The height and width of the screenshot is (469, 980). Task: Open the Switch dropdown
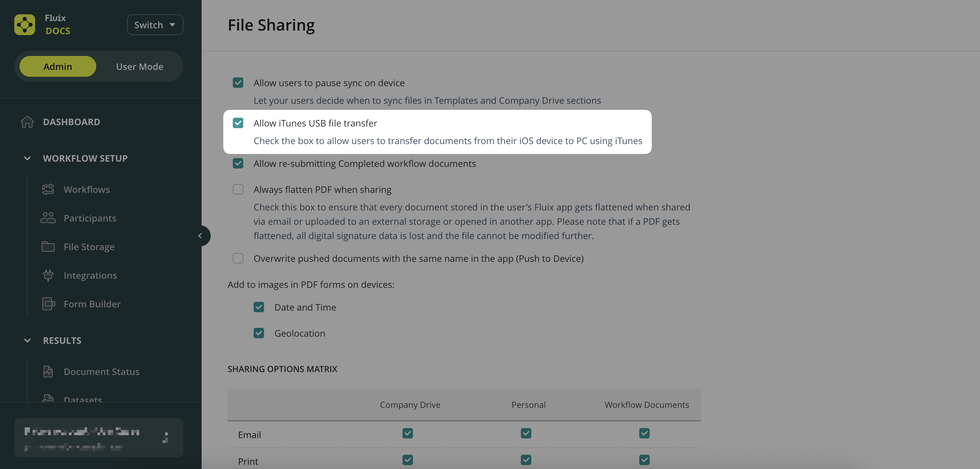(155, 25)
